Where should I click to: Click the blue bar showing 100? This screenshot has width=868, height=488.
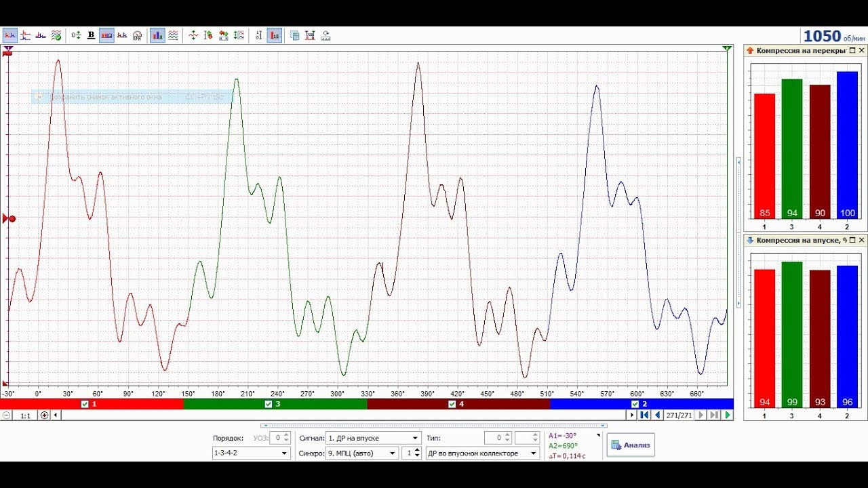pos(847,145)
